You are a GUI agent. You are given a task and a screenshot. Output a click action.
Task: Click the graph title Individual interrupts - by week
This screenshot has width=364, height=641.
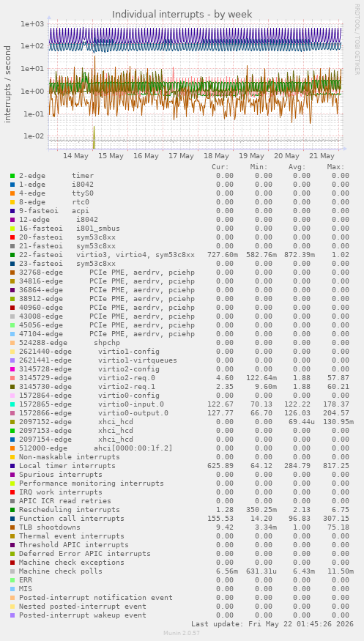pyautogui.click(x=182, y=15)
